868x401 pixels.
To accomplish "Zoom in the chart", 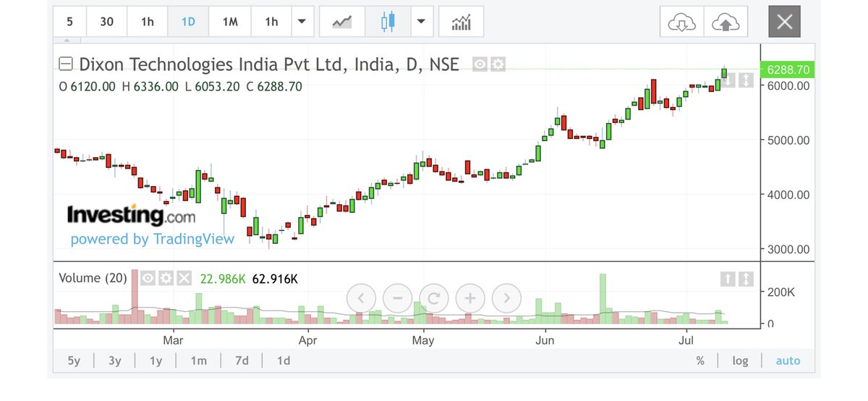I will pos(470,297).
